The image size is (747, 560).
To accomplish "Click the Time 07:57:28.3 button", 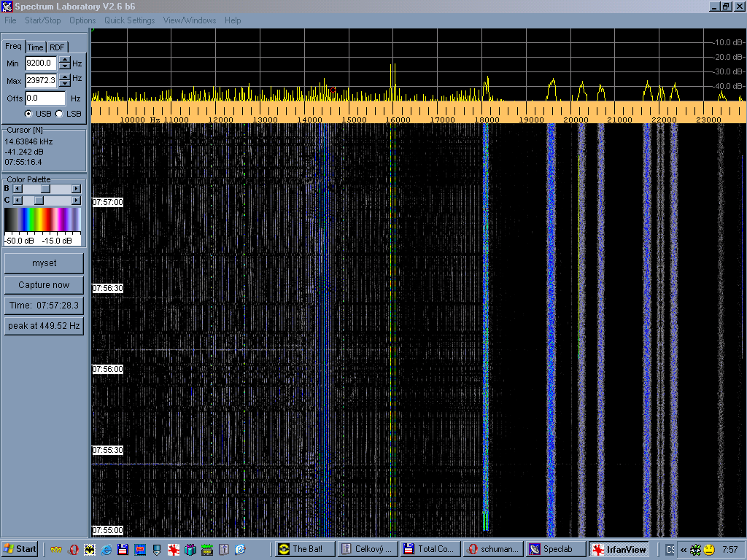I will (x=44, y=306).
